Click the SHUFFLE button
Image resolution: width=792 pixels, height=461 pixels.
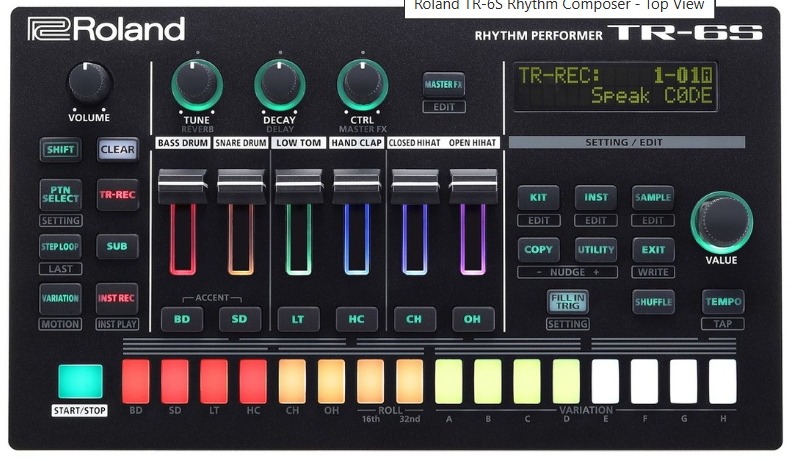(653, 302)
